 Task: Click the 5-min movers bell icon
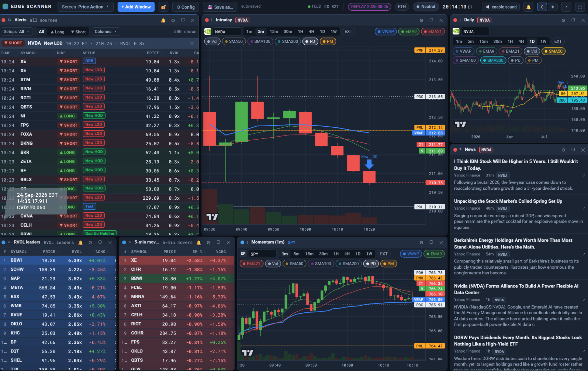[x=199, y=243]
